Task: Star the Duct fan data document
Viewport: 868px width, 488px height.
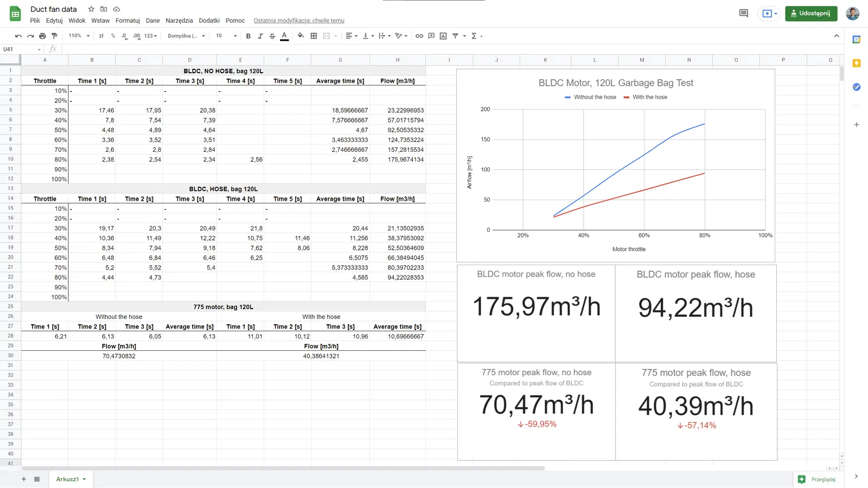Action: click(91, 9)
